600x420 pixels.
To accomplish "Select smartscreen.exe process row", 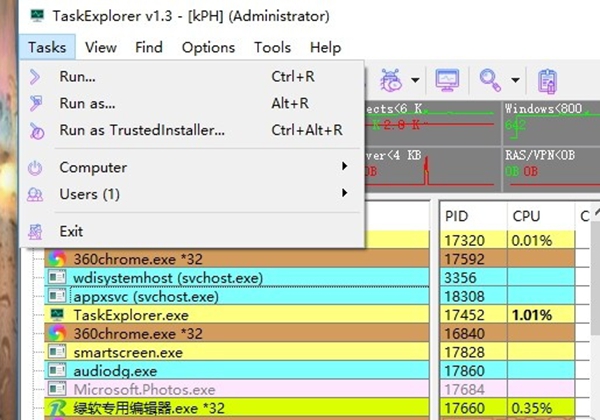I will coord(236,352).
